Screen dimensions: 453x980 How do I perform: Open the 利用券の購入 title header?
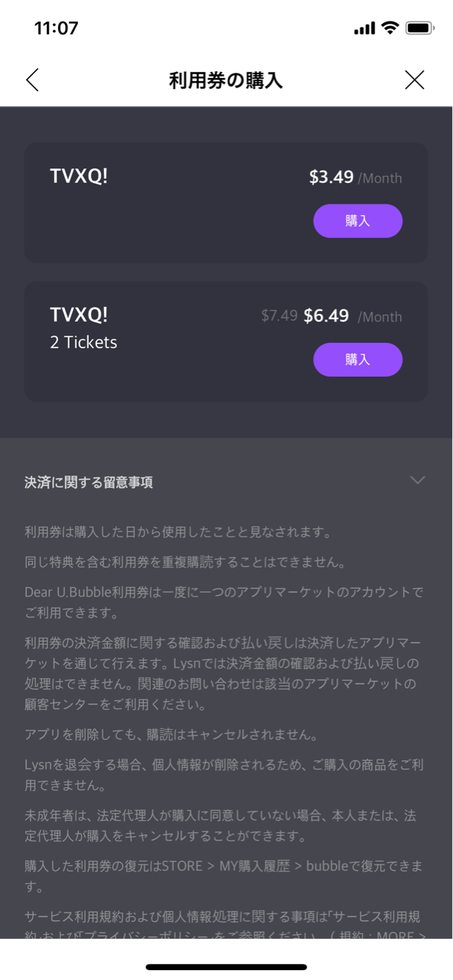(x=226, y=80)
